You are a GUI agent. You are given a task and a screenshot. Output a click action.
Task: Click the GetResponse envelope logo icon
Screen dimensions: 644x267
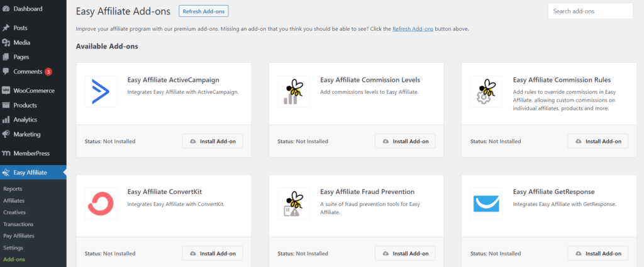(x=486, y=203)
